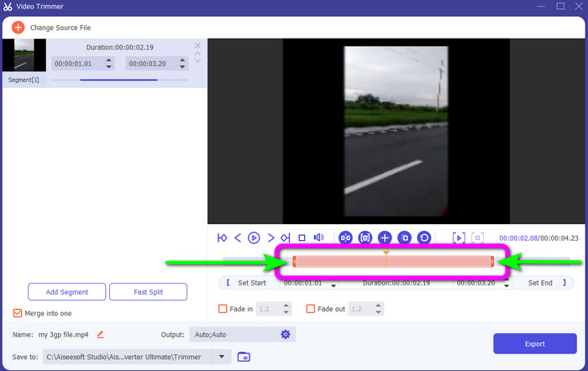Screen dimensions: 588x371
Task: Click the copy segment icon
Action: [x=404, y=238]
